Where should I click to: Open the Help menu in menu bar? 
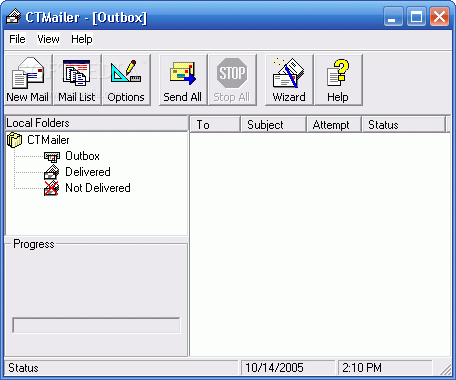pos(82,39)
